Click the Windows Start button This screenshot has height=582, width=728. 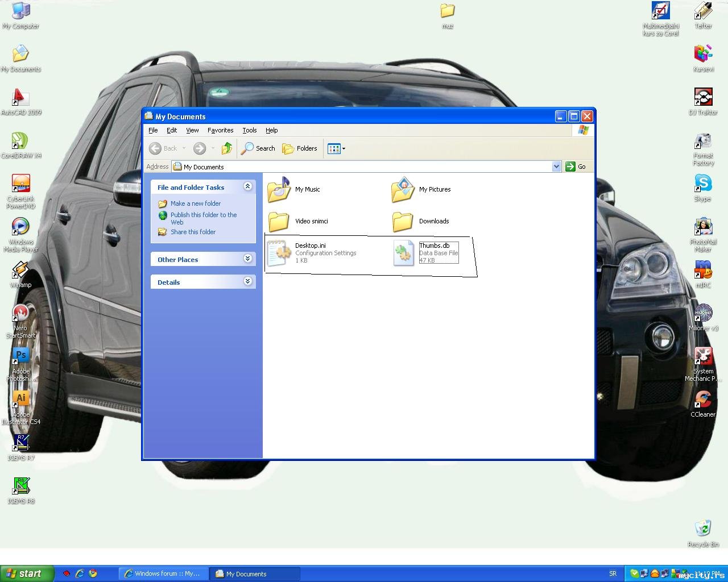point(27,573)
